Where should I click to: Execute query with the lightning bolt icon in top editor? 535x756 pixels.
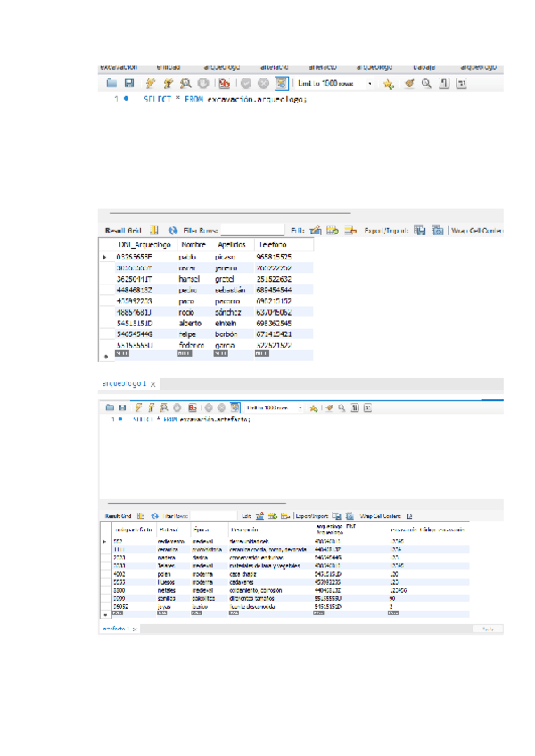pos(151,84)
